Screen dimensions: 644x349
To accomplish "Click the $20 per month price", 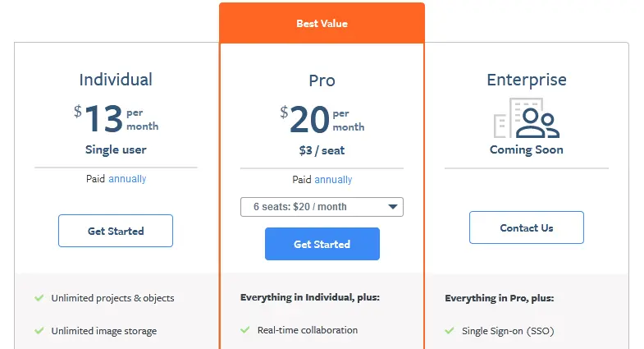I will click(x=322, y=120).
